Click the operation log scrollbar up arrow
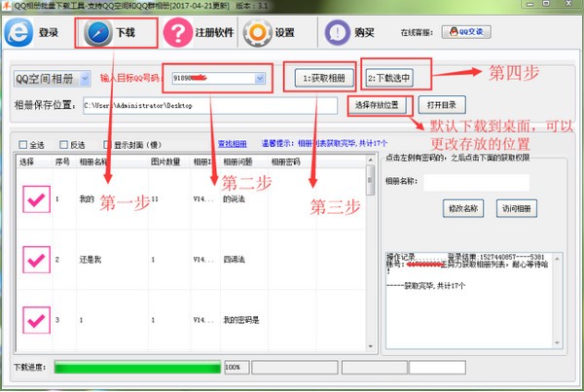The height and width of the screenshot is (392, 584). [557, 259]
